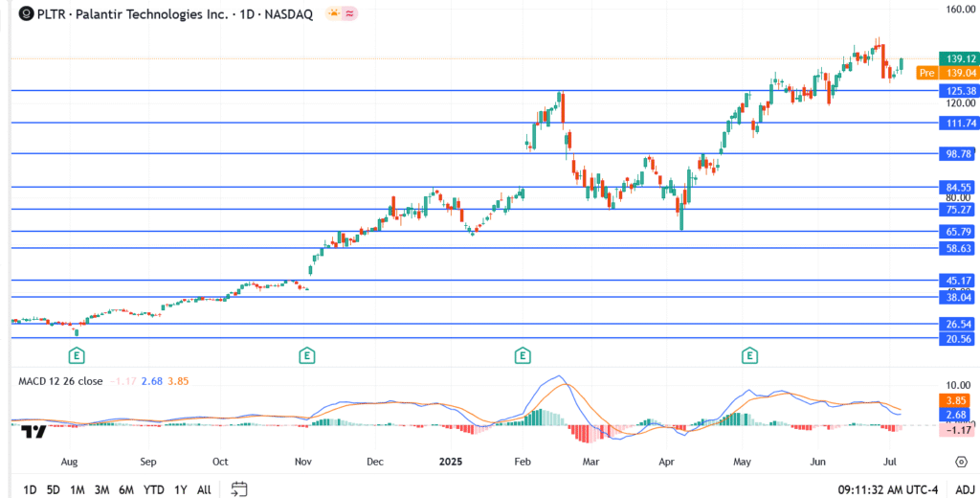The height and width of the screenshot is (498, 980).
Task: Select the 125.38 horizontal line price label
Action: point(958,90)
